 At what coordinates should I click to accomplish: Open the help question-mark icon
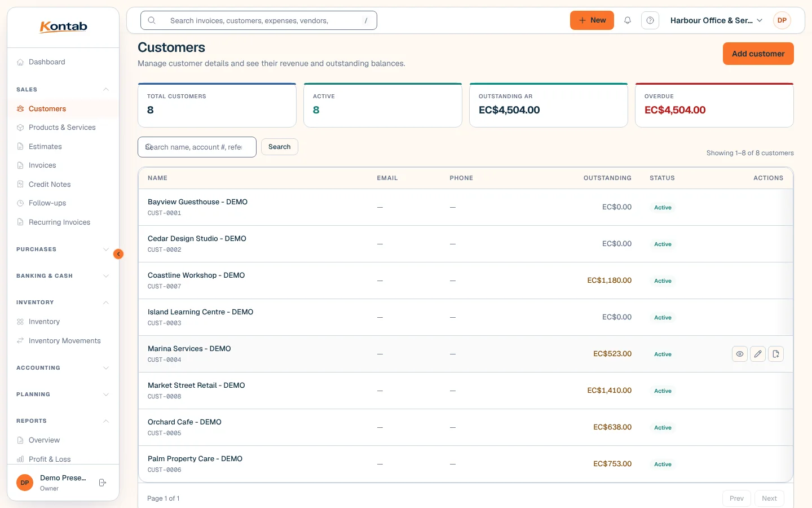(650, 20)
